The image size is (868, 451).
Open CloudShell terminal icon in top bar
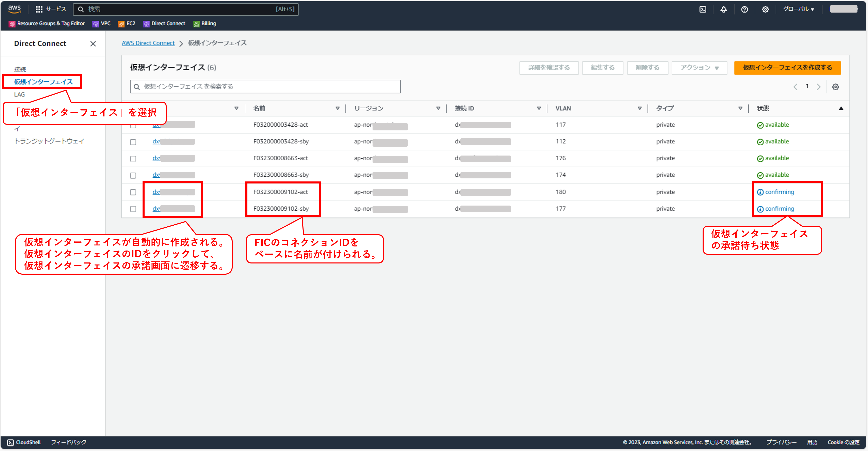[703, 9]
